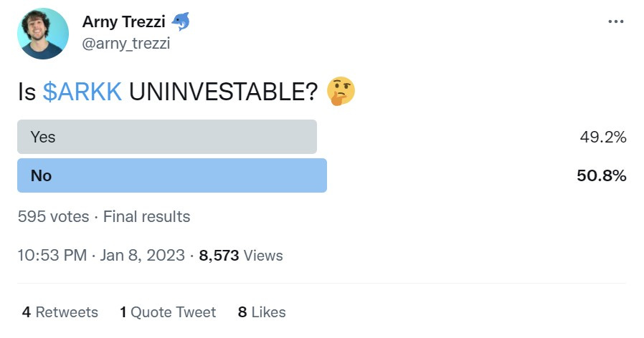Show the 4 Retweets list
Screen dimensions: 644x338
coord(60,312)
